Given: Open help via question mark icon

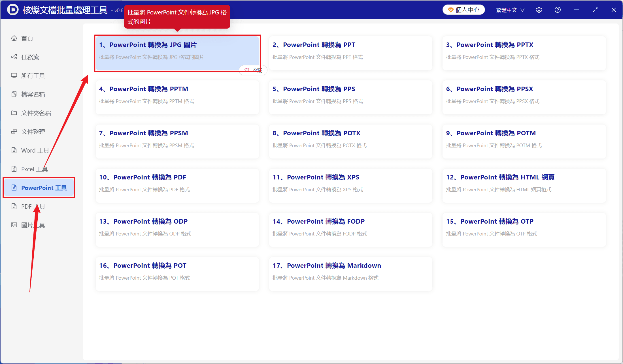Looking at the screenshot, I should (558, 10).
